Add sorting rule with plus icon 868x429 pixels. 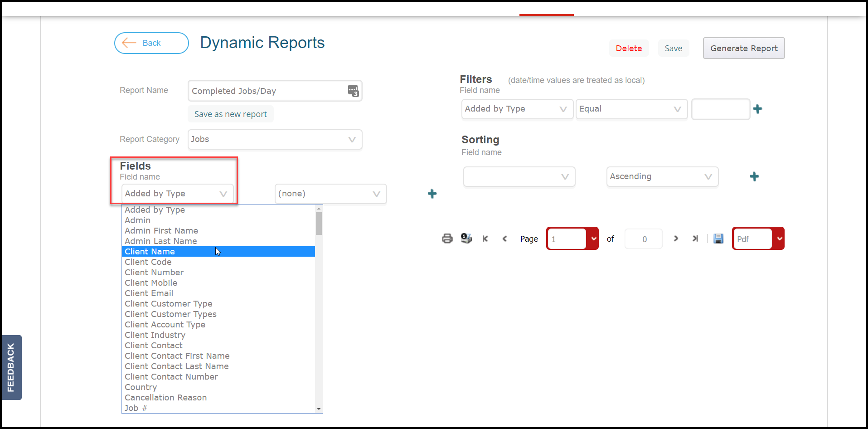[x=754, y=176]
